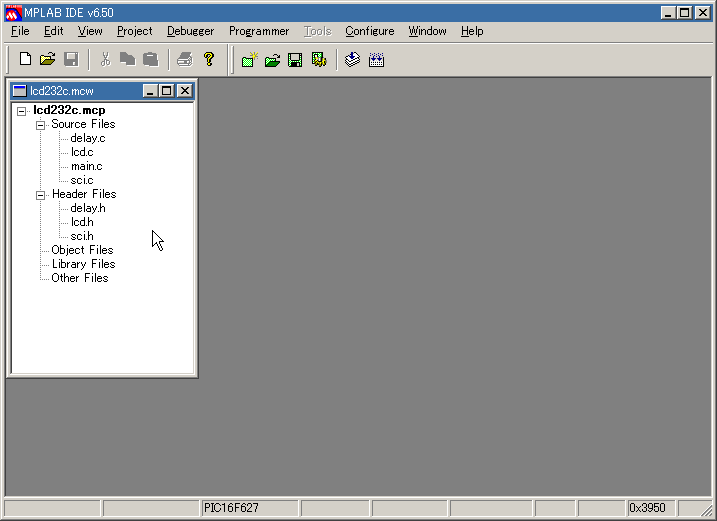
Task: Click the yellow question mark Help icon
Action: click(x=209, y=59)
